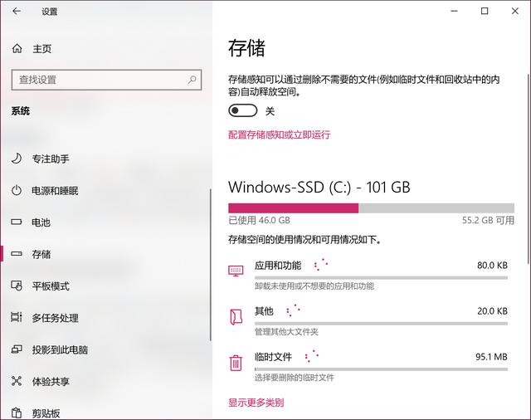Click the search magnifier icon
Screen dimensions: 531x420
tap(192, 80)
